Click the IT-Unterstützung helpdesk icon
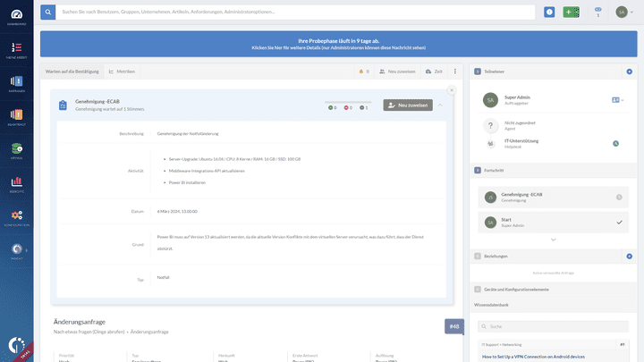This screenshot has height=362, width=644. click(490, 144)
